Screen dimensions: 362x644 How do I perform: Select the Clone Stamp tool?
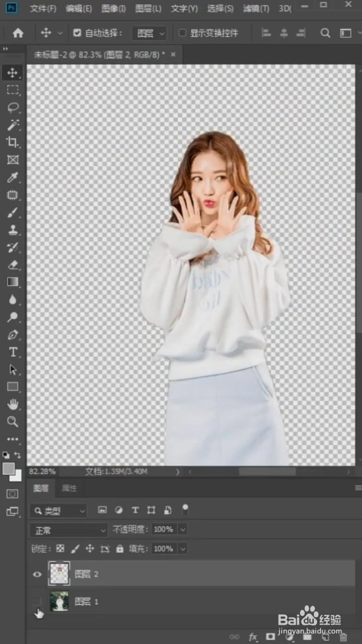13,229
